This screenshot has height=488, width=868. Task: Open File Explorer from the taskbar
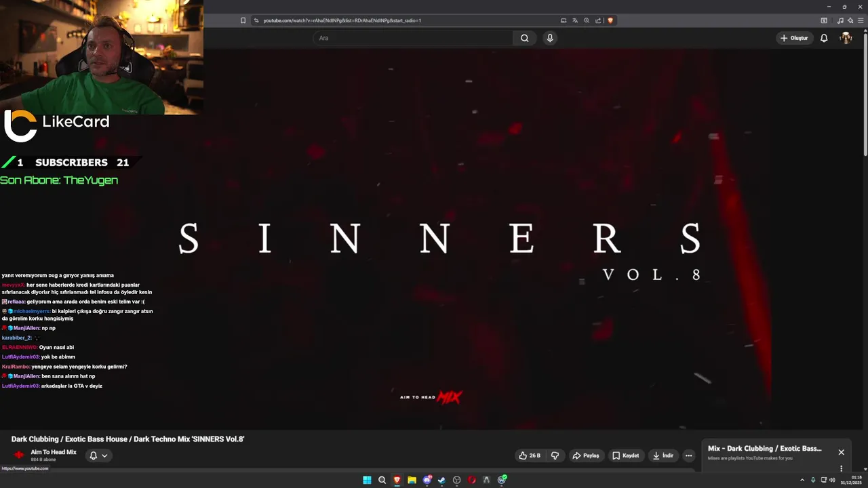(x=412, y=480)
